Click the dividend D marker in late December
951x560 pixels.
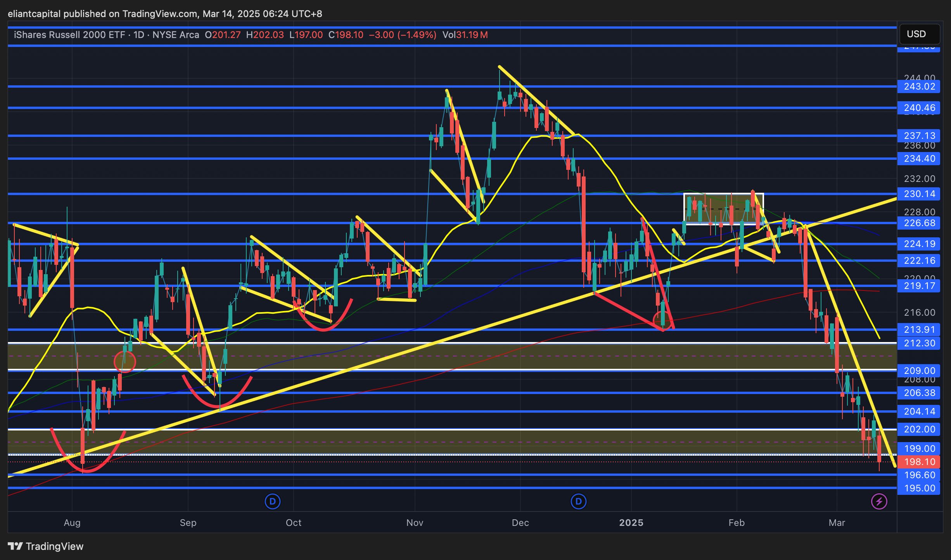pos(578,501)
